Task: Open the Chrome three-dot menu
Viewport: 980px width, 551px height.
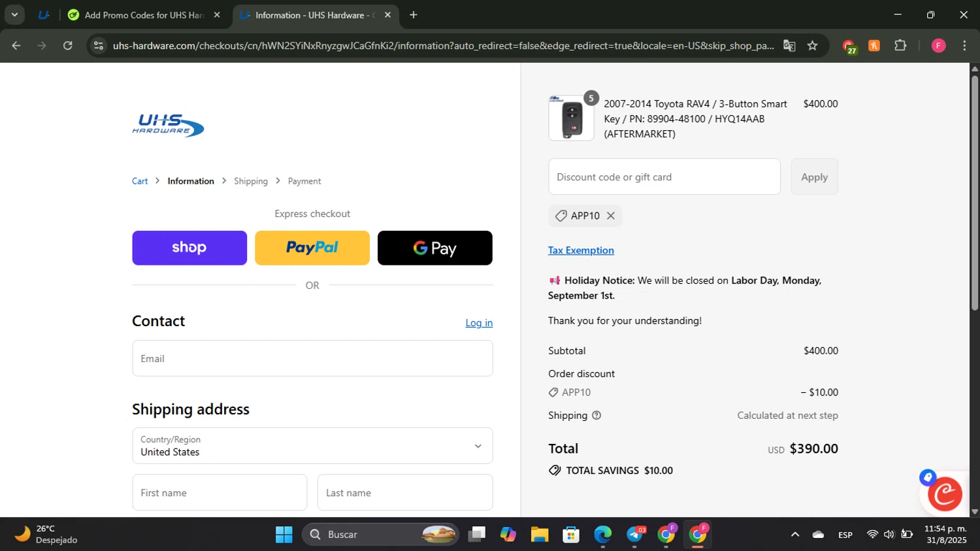Action: [964, 46]
